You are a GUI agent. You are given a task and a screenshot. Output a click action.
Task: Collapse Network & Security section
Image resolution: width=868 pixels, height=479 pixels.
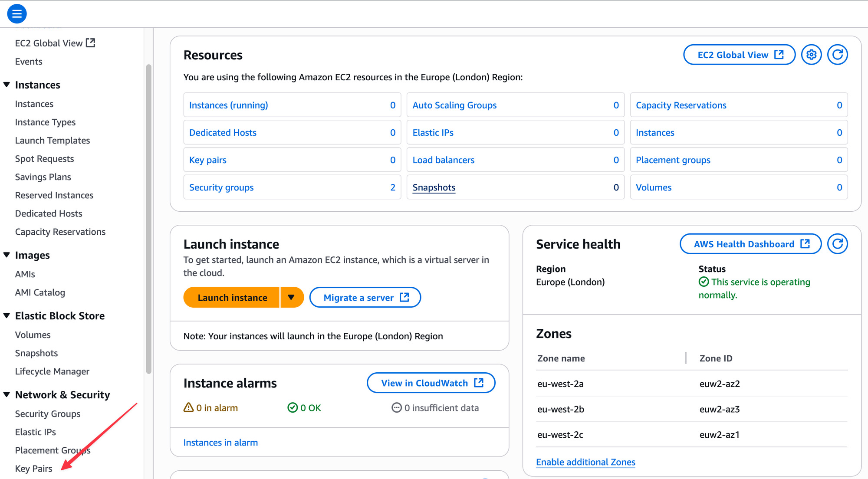[x=7, y=394]
